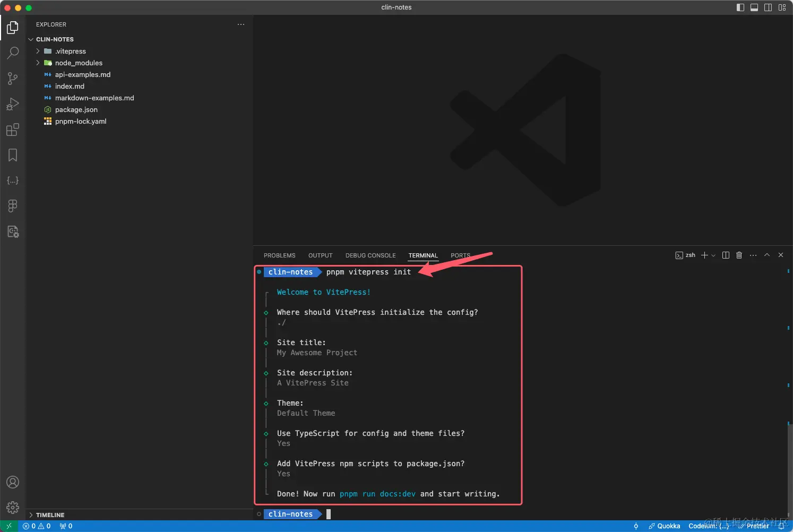
Task: Toggle secondary side bar layout icon
Action: (x=768, y=7)
